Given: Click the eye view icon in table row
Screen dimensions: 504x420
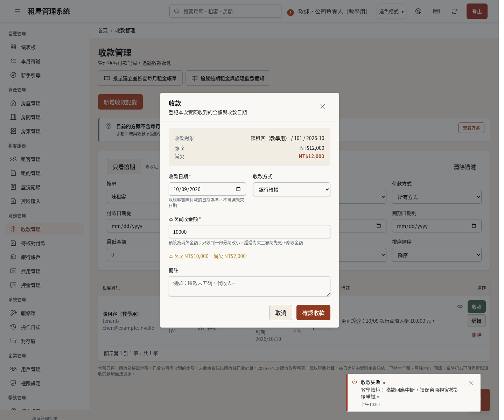Looking at the screenshot, I should click(460, 307).
